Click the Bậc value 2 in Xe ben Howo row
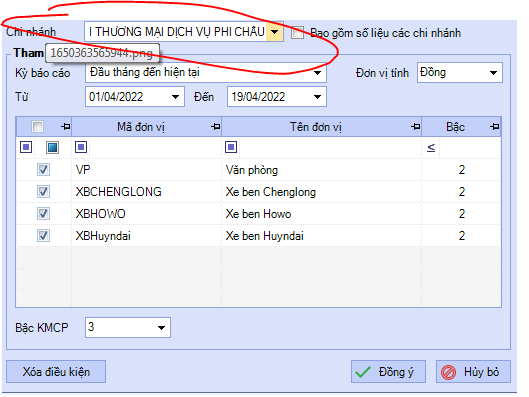The width and height of the screenshot is (529, 397). (x=462, y=214)
